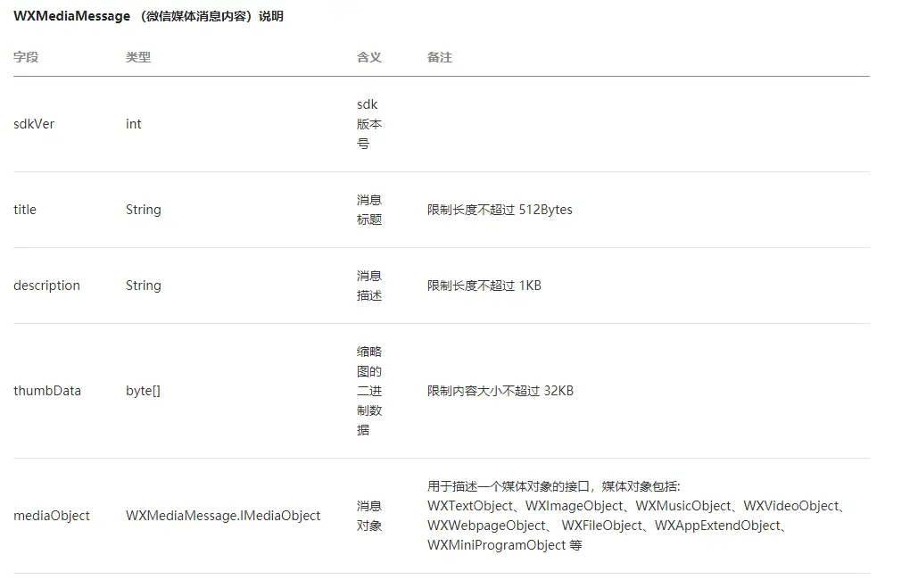
Task: Select the WXMediaMessage heading text
Action: point(148,16)
